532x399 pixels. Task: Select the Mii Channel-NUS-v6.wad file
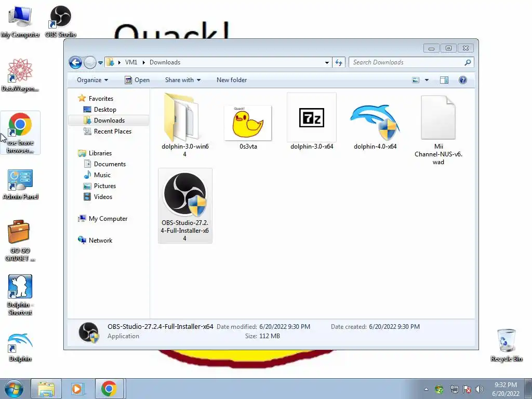coord(438,130)
